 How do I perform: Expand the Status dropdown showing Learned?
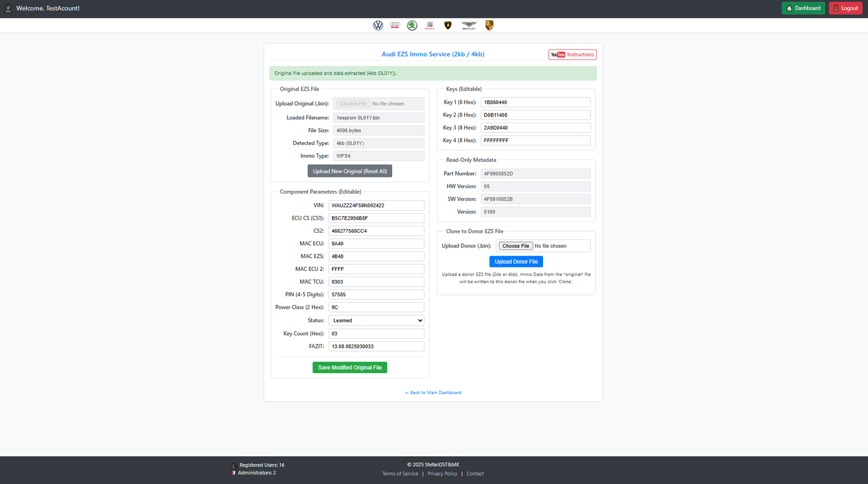pyautogui.click(x=376, y=321)
